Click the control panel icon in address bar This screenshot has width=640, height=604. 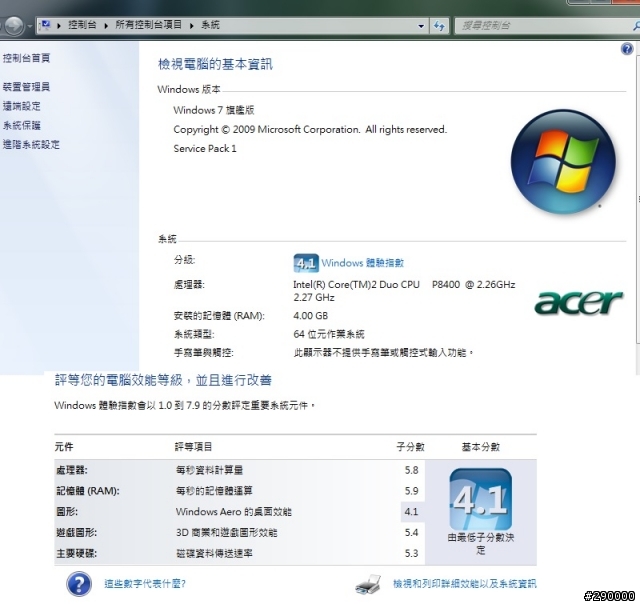click(x=46, y=25)
